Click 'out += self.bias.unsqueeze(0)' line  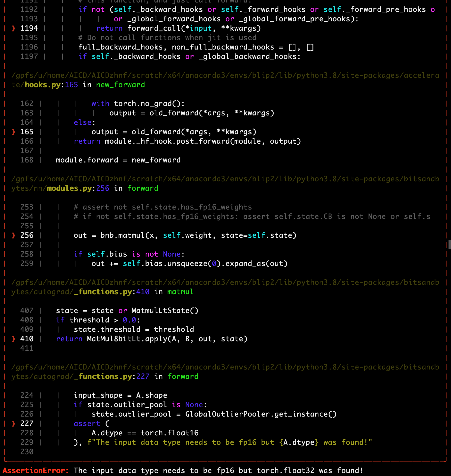pyautogui.click(x=190, y=264)
